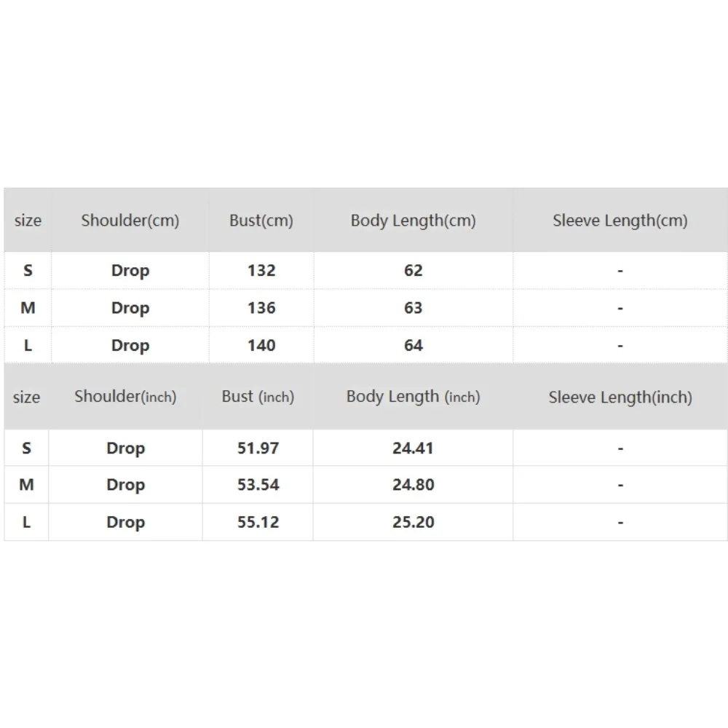Select the Body Length value 63
Image resolution: width=728 pixels, height=728 pixels.
pyautogui.click(x=413, y=308)
